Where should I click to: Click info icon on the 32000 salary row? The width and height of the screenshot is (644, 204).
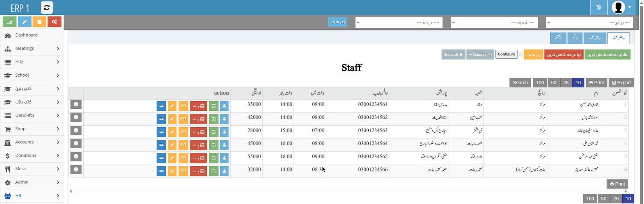[76, 169]
